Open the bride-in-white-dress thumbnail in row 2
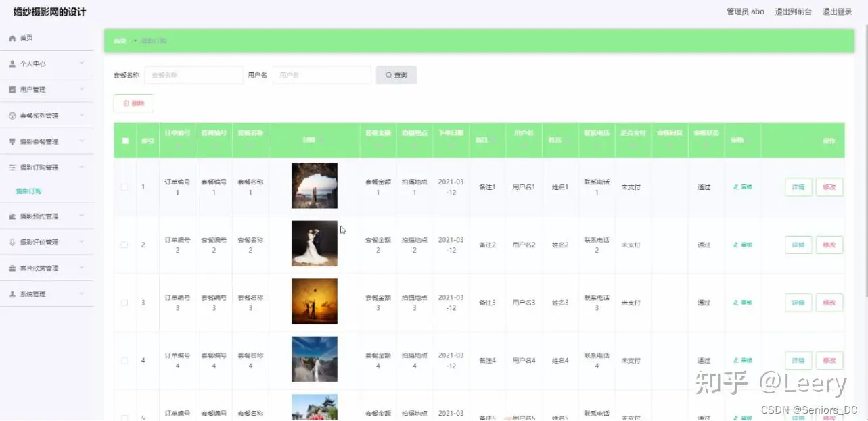 [315, 244]
